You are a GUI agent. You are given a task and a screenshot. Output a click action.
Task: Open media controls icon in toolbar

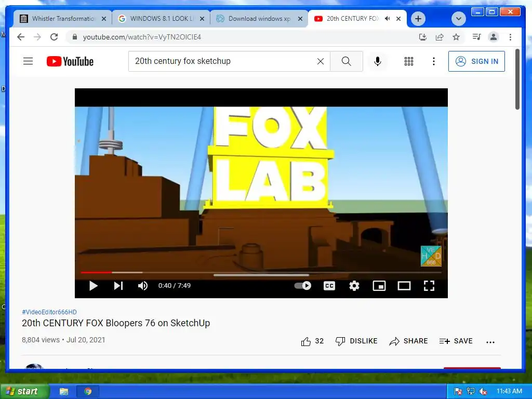coord(477,37)
